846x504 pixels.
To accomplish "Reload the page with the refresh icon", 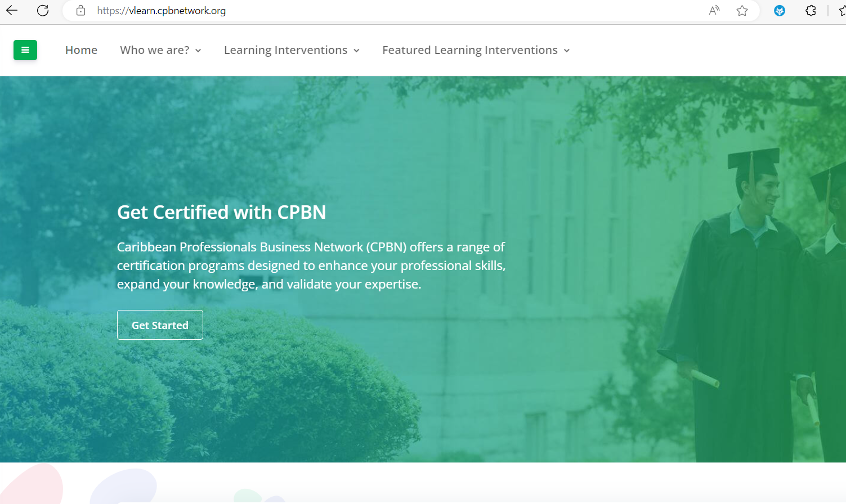I will coord(43,11).
